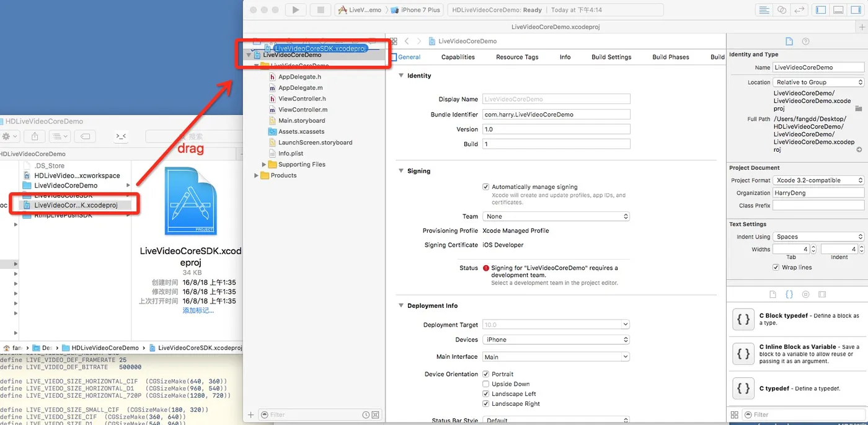This screenshot has width=868, height=425.
Task: Show the Quick Help inspector icon
Action: pyautogui.click(x=805, y=42)
